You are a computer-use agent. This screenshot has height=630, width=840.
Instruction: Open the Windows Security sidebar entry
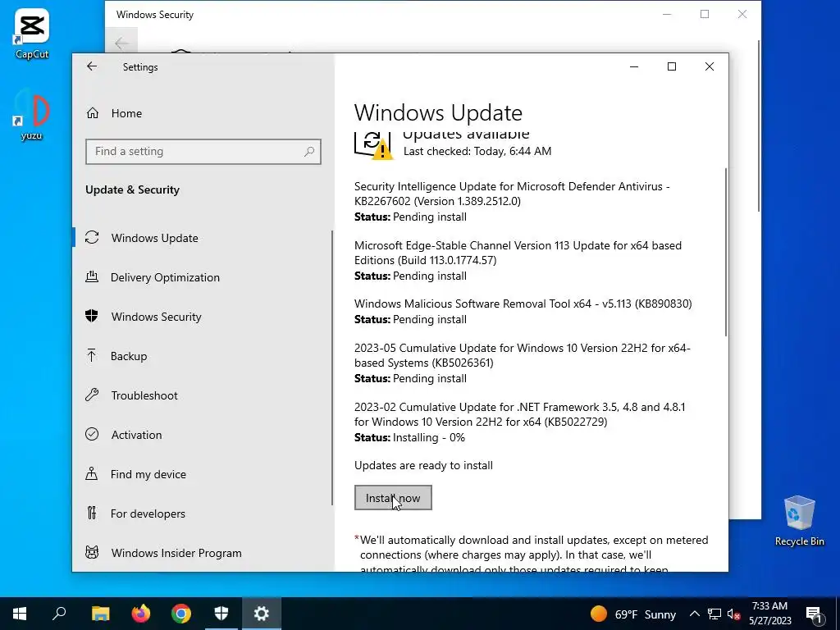156,317
